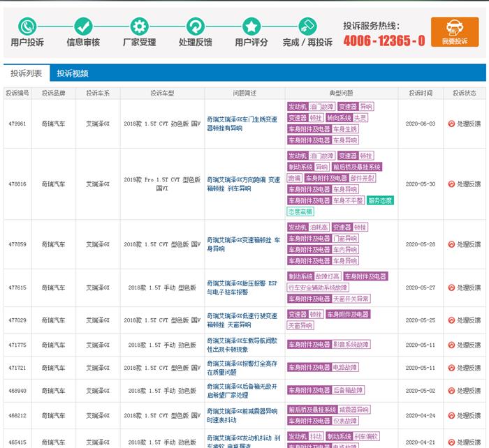This screenshot has height=448, width=489.
Task: Click the 完成/再投诉 step icon
Action: click(307, 27)
